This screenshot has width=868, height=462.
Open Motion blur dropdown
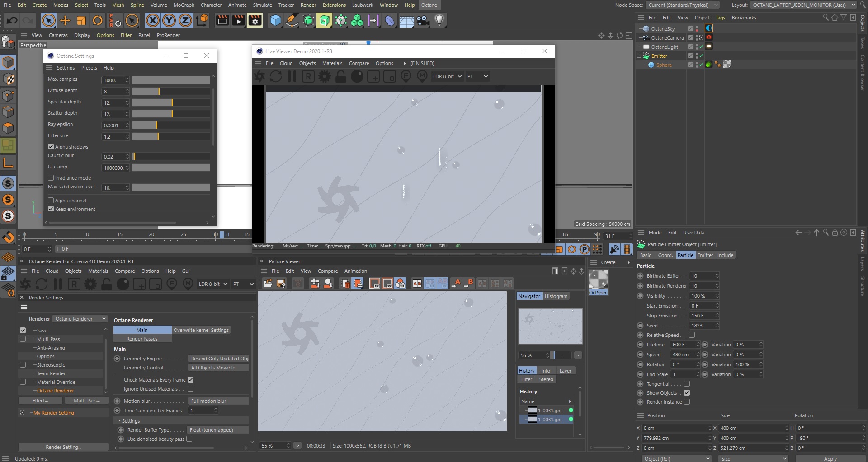(x=219, y=401)
